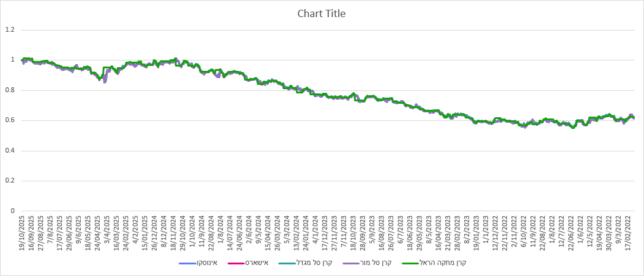The image size is (644, 276).
Task: Click the 17/12/2023 date label
Action: coord(325,233)
